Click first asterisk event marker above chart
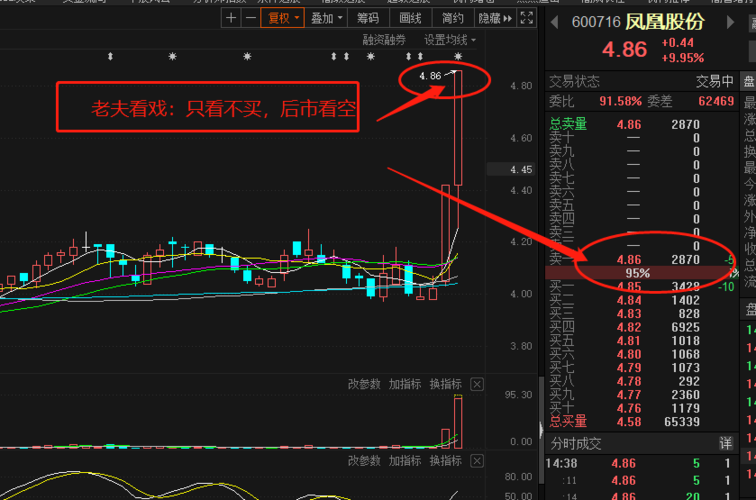The height and width of the screenshot is (500, 756). point(172,56)
